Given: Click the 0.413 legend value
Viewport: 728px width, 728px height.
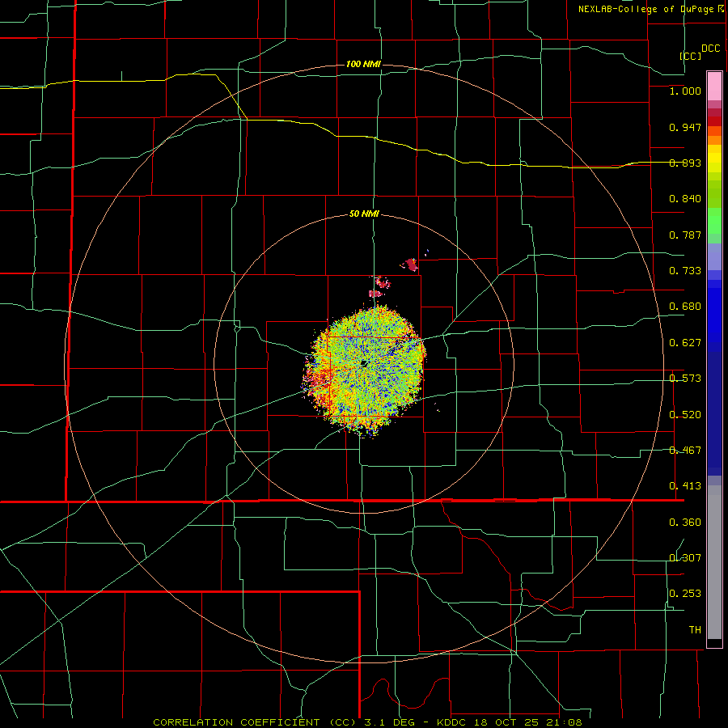Looking at the screenshot, I should (685, 486).
